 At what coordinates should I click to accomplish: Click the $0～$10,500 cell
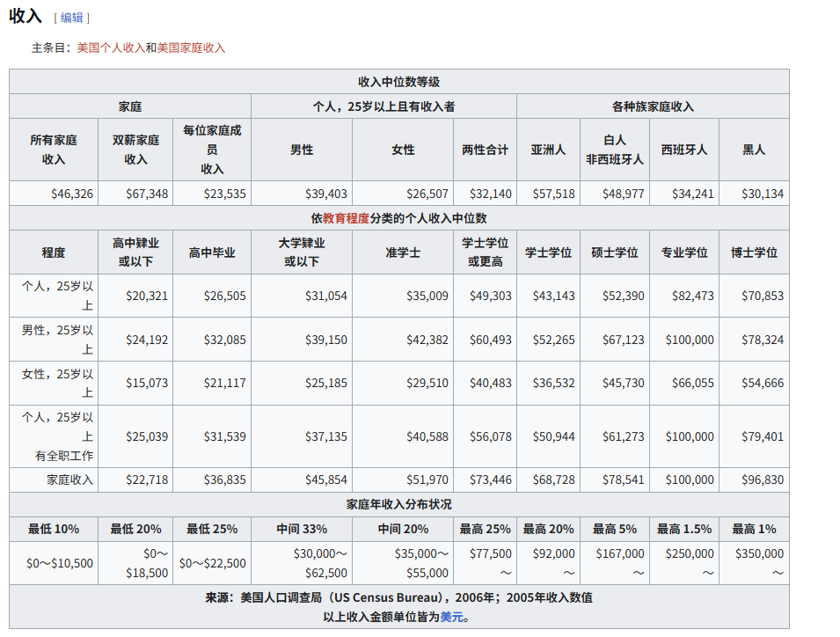pos(54,563)
